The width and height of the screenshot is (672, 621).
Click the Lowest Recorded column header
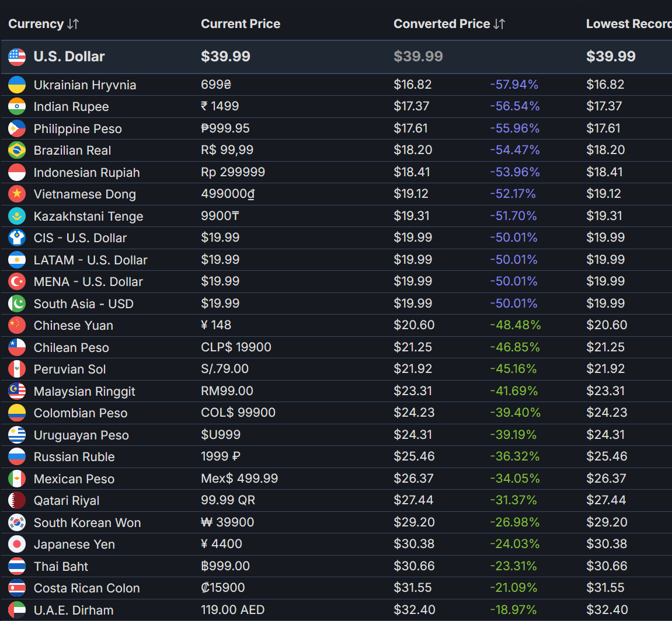(x=629, y=24)
